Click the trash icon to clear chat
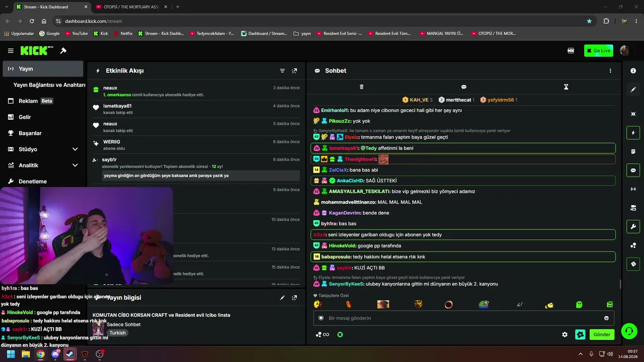 (361, 87)
